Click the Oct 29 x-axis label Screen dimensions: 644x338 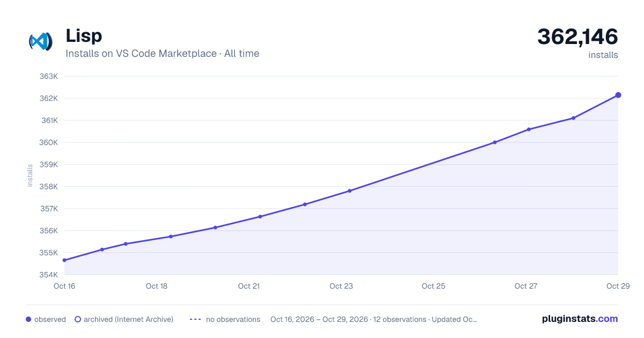coord(618,286)
